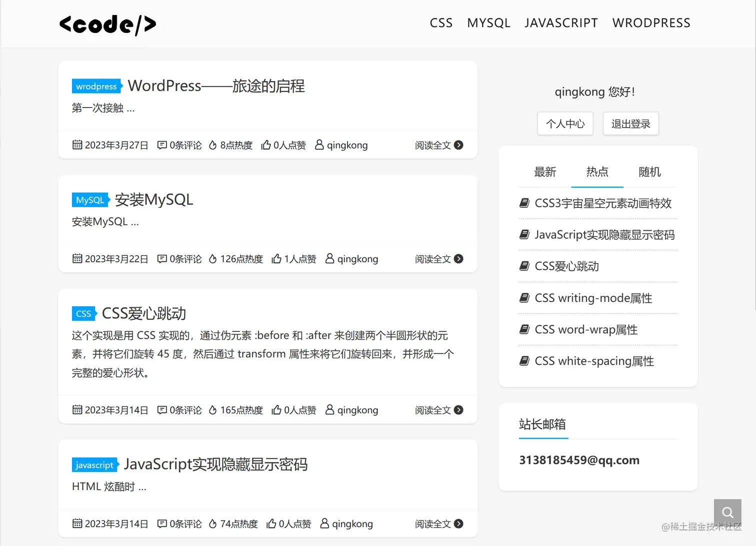
Task: Click 阅读全文 on the 安装MySQL article
Action: coord(432,259)
